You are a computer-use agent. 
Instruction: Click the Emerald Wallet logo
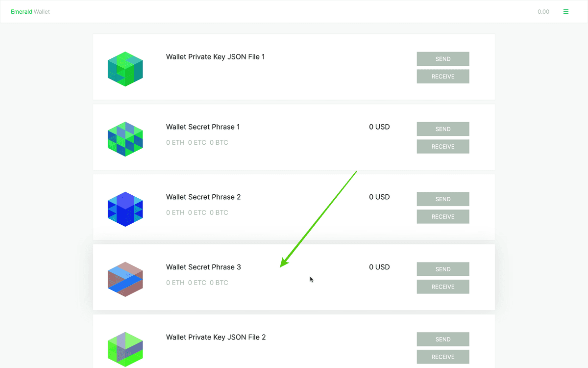coord(30,11)
